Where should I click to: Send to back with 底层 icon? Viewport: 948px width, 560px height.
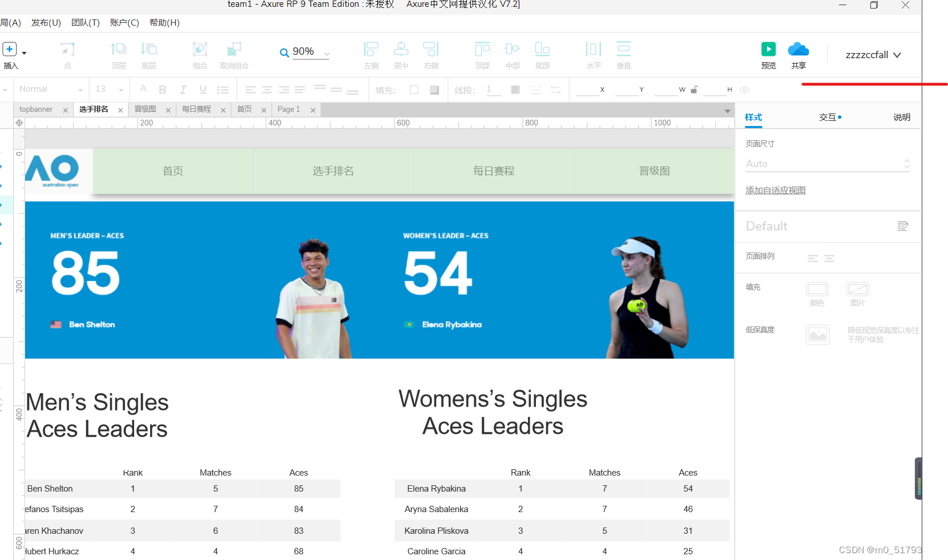pyautogui.click(x=149, y=49)
